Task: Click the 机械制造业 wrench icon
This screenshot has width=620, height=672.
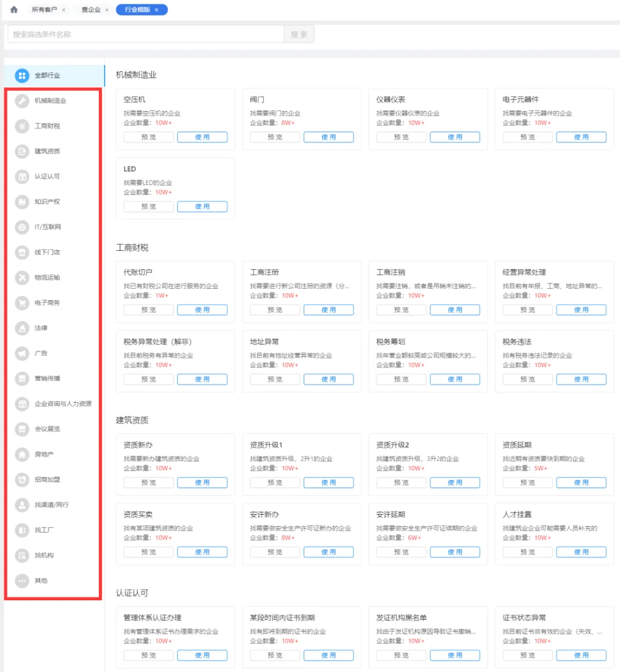Action: (22, 101)
